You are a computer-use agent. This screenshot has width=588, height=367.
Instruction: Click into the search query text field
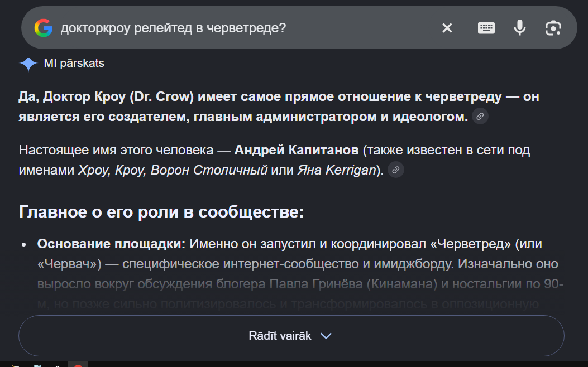tap(247, 28)
